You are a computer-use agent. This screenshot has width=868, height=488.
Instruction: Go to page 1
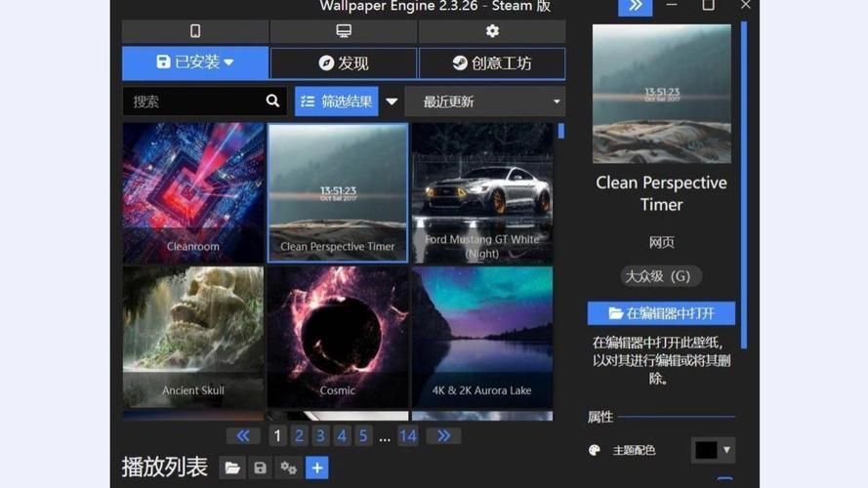click(277, 436)
